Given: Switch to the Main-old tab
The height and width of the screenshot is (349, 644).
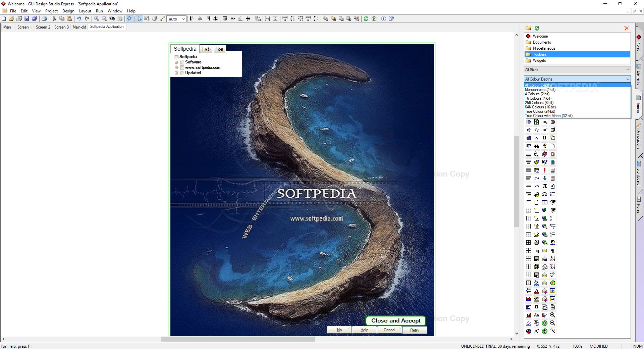Looking at the screenshot, I should click(79, 27).
